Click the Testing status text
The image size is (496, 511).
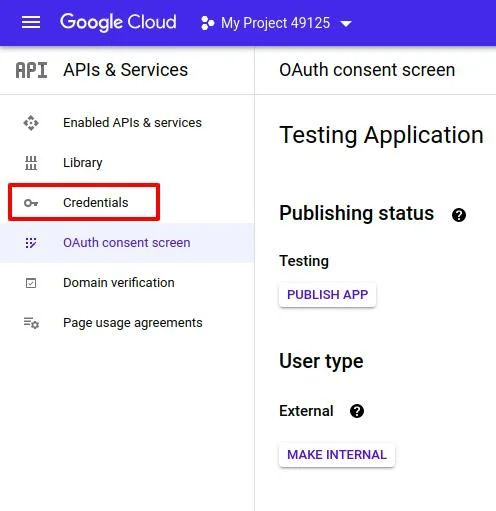pyautogui.click(x=304, y=261)
